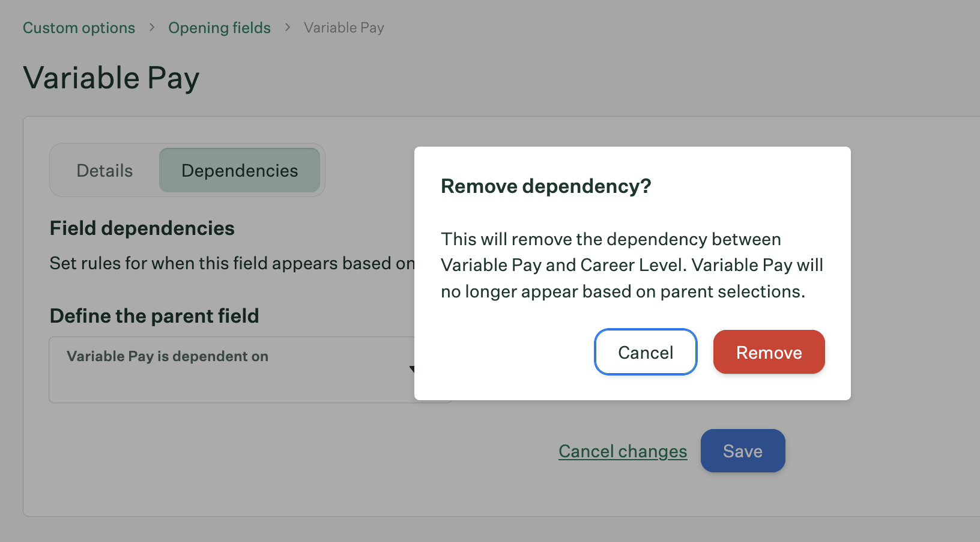Viewport: 980px width, 542px height.
Task: Click the 'Variable Pay is dependent on' label
Action: tap(168, 356)
